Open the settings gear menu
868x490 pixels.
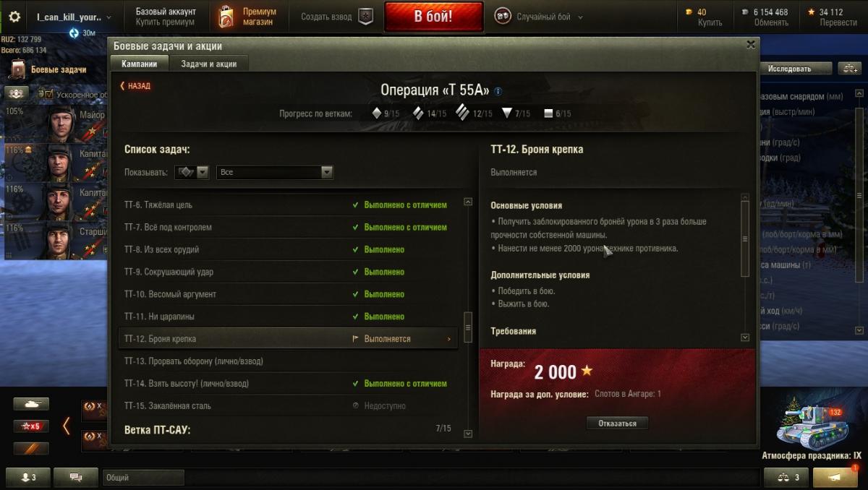14,16
